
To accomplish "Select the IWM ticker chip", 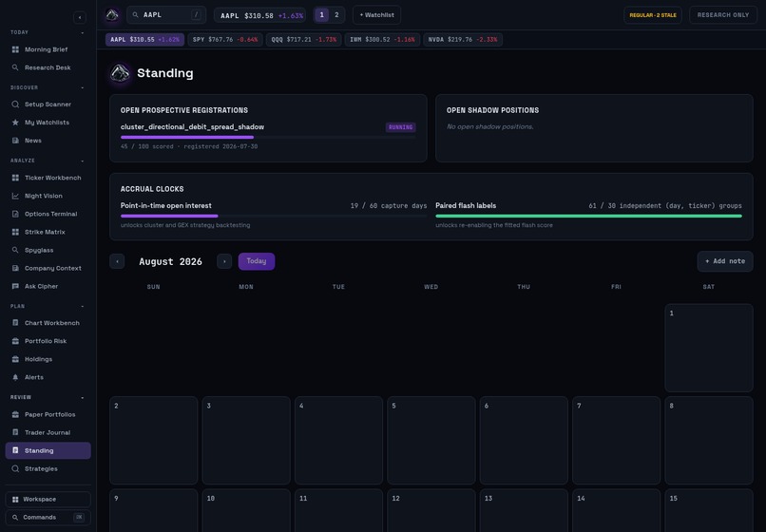I will pyautogui.click(x=382, y=40).
